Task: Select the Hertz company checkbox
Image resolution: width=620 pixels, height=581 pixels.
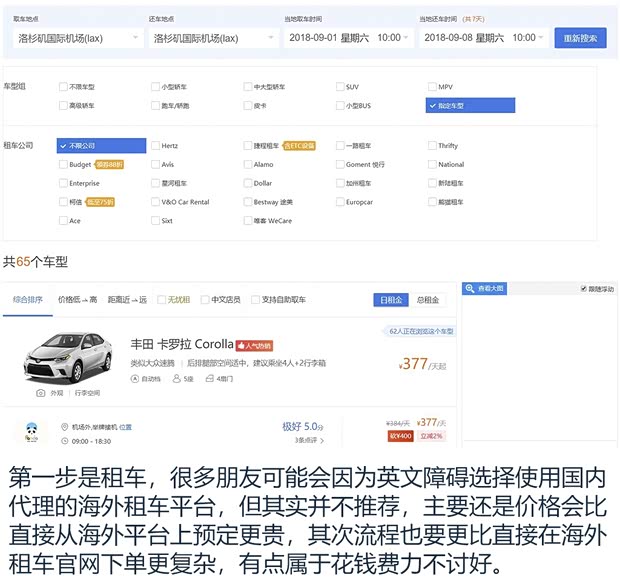Action: click(x=155, y=146)
